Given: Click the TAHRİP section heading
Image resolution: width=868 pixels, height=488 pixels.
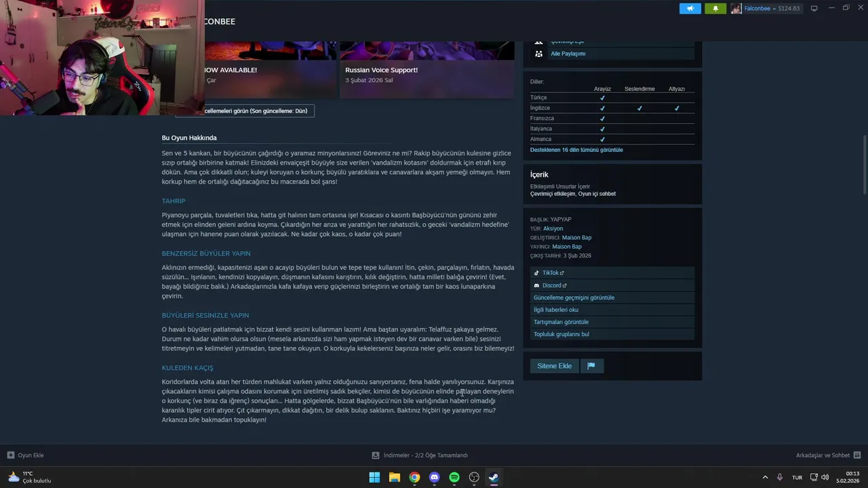Looking at the screenshot, I should [173, 201].
